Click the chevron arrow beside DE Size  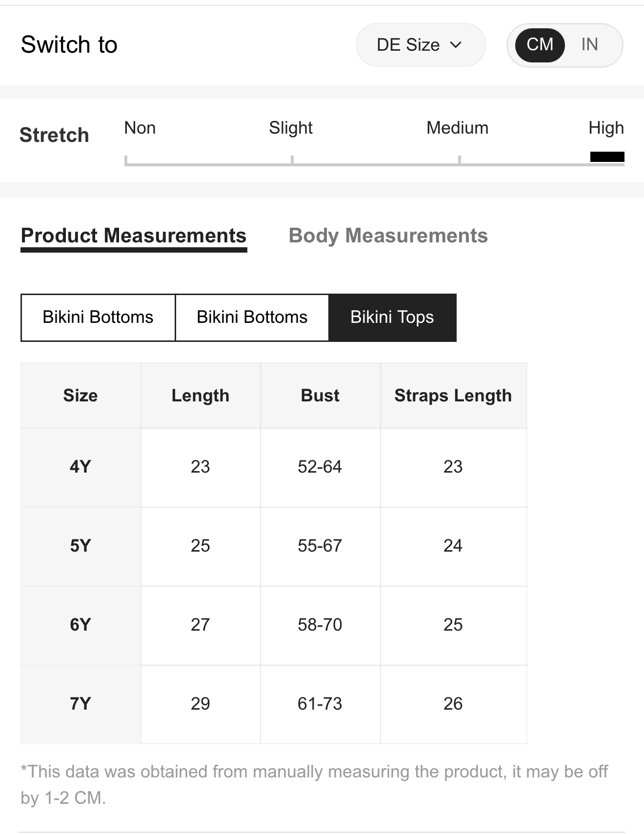tap(456, 45)
